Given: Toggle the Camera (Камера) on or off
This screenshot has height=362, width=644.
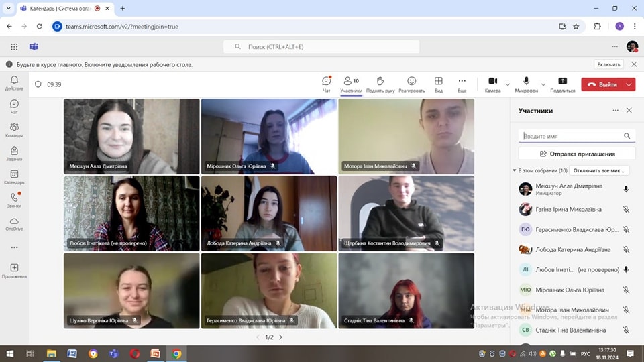Looking at the screenshot, I should tap(492, 82).
